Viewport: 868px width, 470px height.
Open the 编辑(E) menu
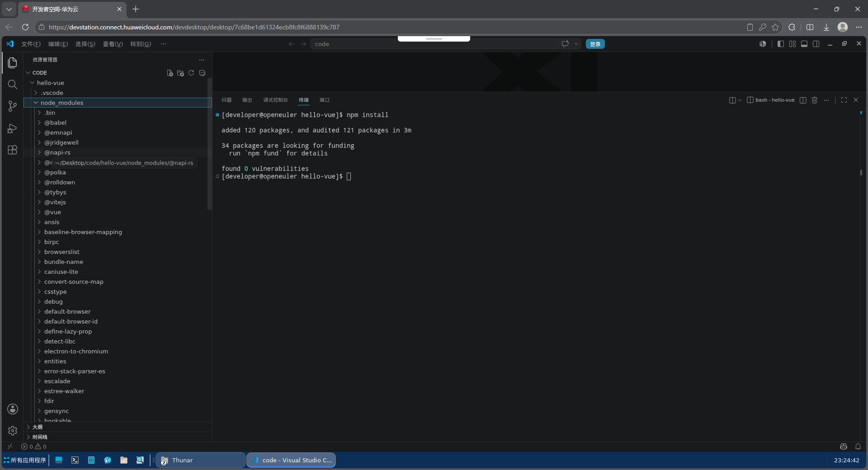[58, 44]
